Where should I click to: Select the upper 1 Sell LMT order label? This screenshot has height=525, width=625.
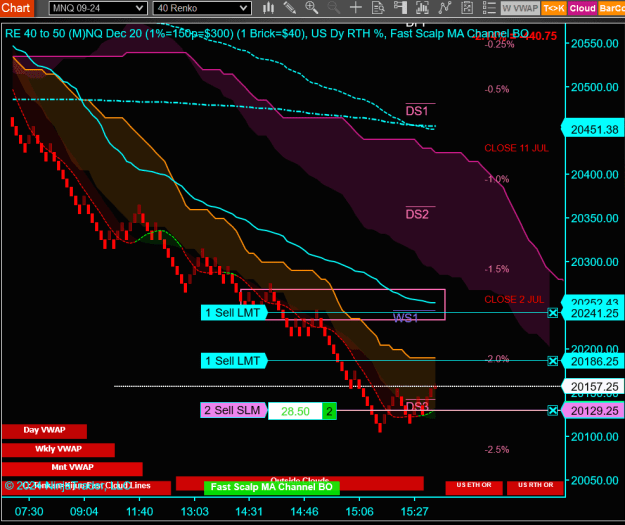(234, 313)
